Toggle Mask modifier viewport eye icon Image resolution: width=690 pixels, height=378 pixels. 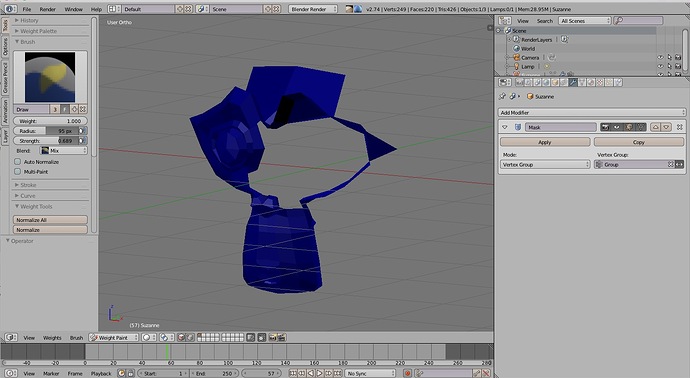(x=617, y=127)
